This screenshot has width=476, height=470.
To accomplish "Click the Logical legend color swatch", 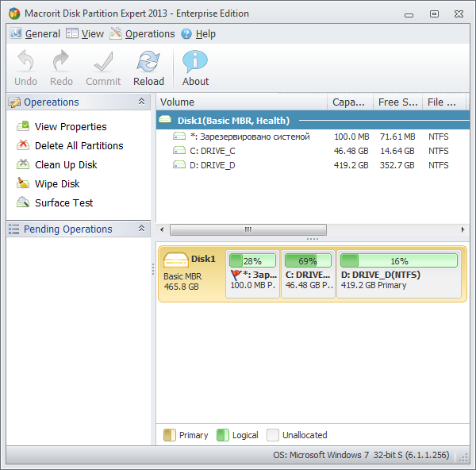I will [222, 435].
